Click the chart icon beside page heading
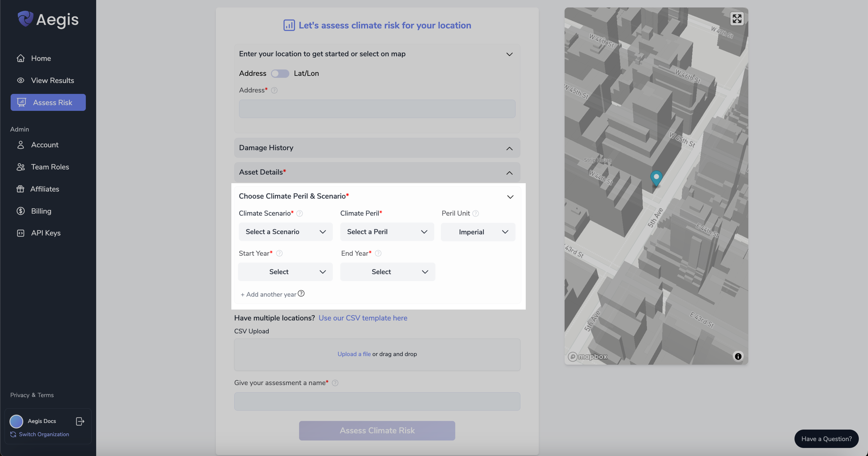Viewport: 868px width, 456px height. pyautogui.click(x=289, y=25)
